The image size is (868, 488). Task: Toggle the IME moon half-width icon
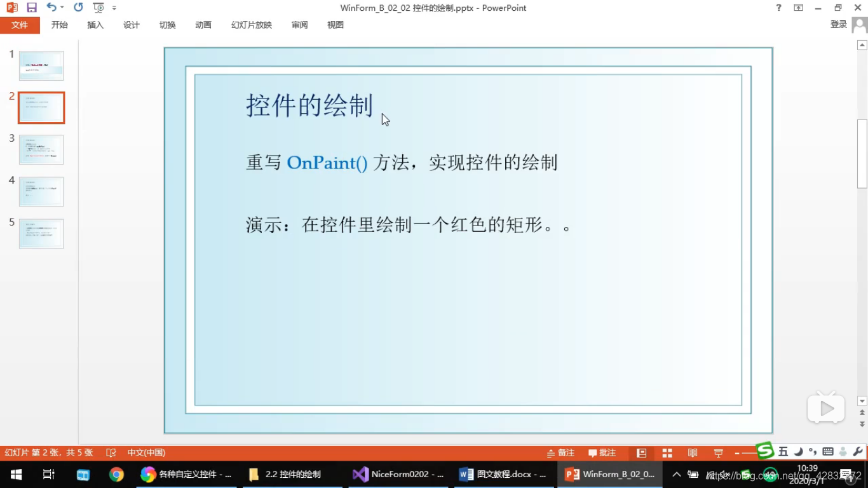(x=798, y=452)
